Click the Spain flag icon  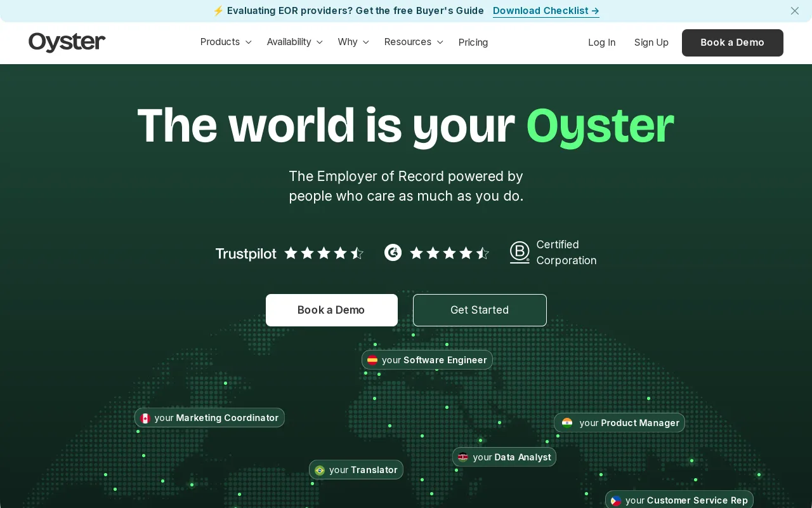372,360
